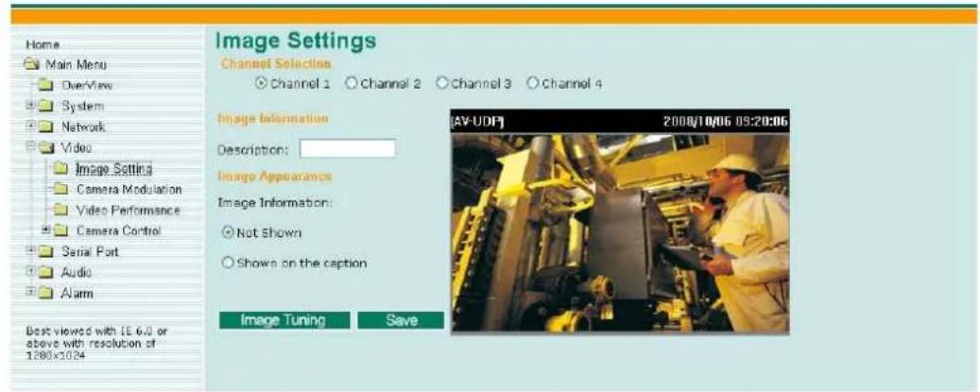
Task: Click the Best viewed with IE note
Action: click(97, 343)
